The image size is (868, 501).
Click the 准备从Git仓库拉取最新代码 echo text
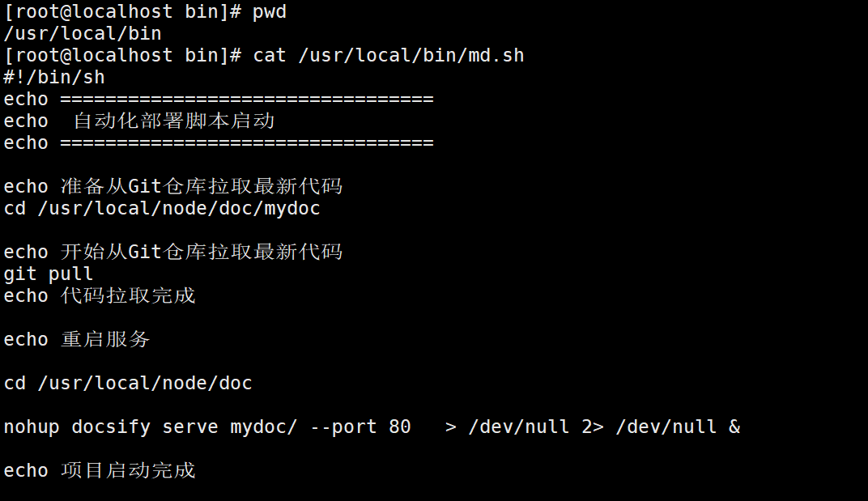tap(202, 187)
